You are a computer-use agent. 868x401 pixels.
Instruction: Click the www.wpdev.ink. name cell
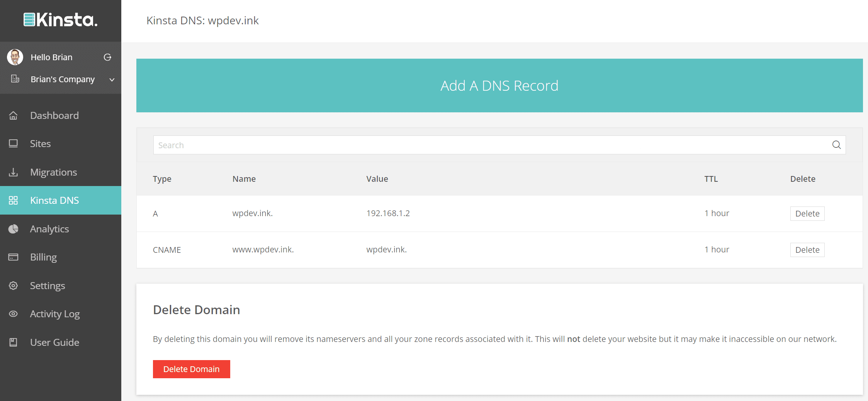click(x=263, y=249)
